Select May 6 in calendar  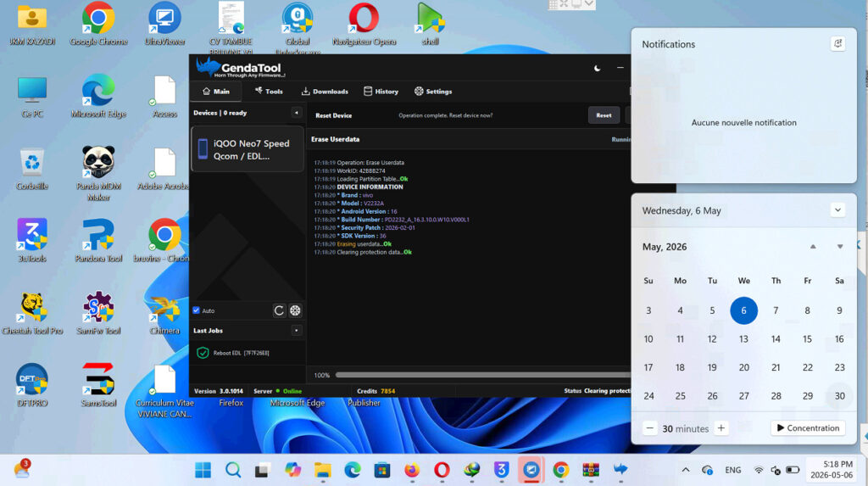[x=743, y=310]
